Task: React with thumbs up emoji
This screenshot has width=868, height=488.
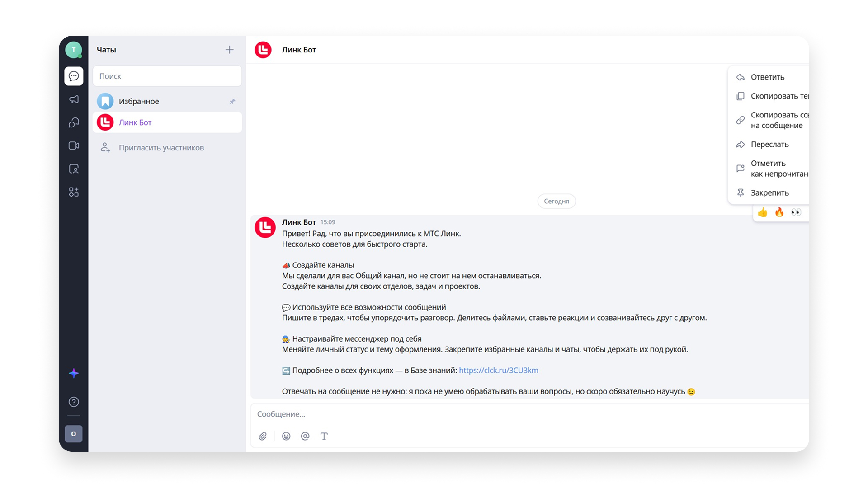Action: coord(763,212)
